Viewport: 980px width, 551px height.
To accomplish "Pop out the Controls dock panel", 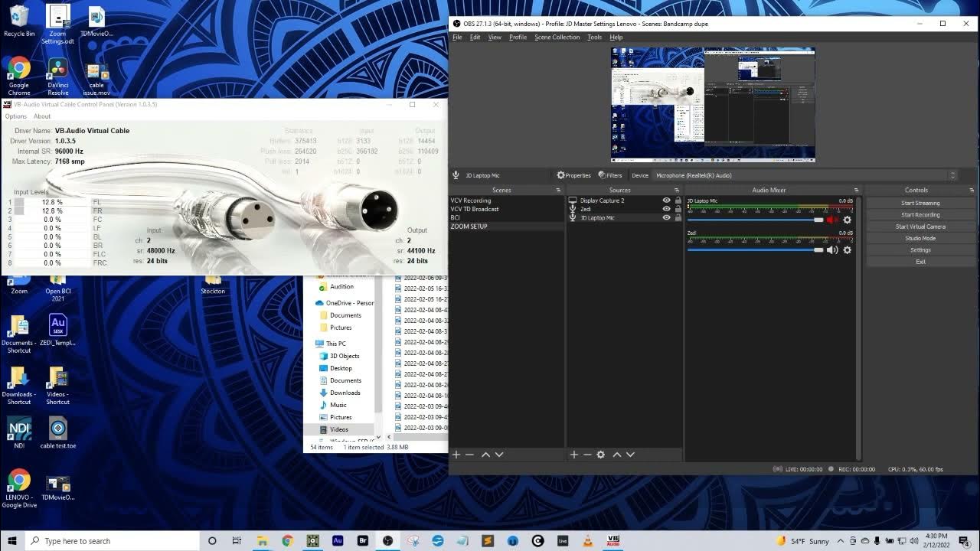I will [x=972, y=191].
